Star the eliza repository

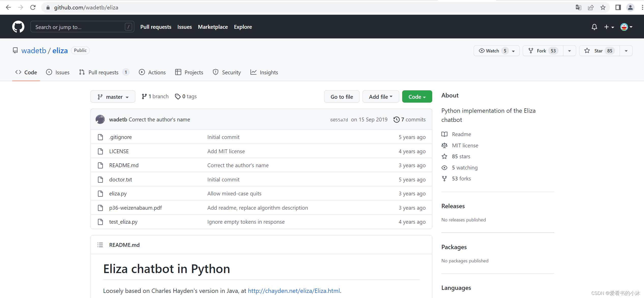(599, 51)
